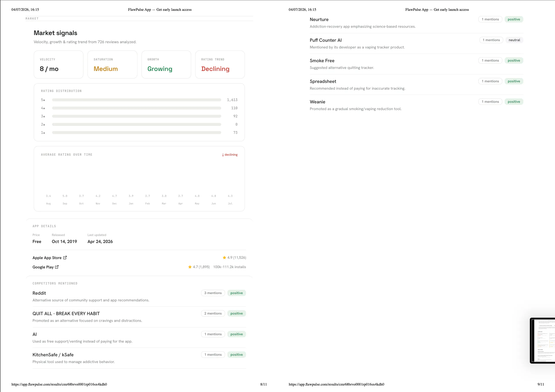Click the Mar 3.0 average rating value
The height and width of the screenshot is (392, 555).
pos(164,196)
